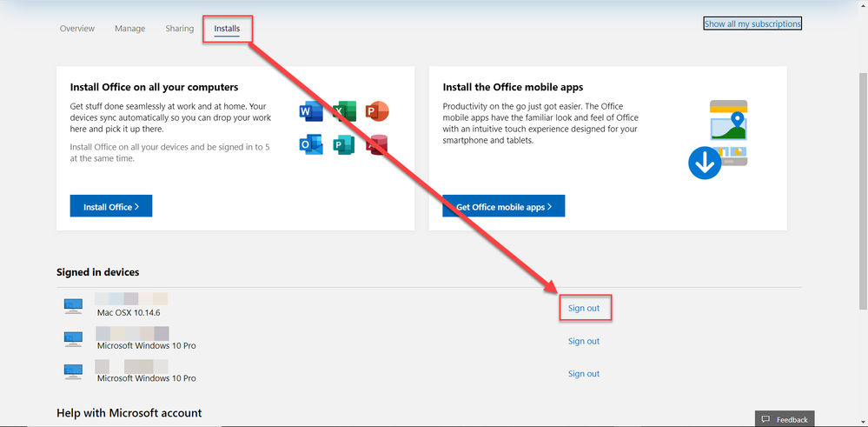Select the Installs tab

point(227,28)
